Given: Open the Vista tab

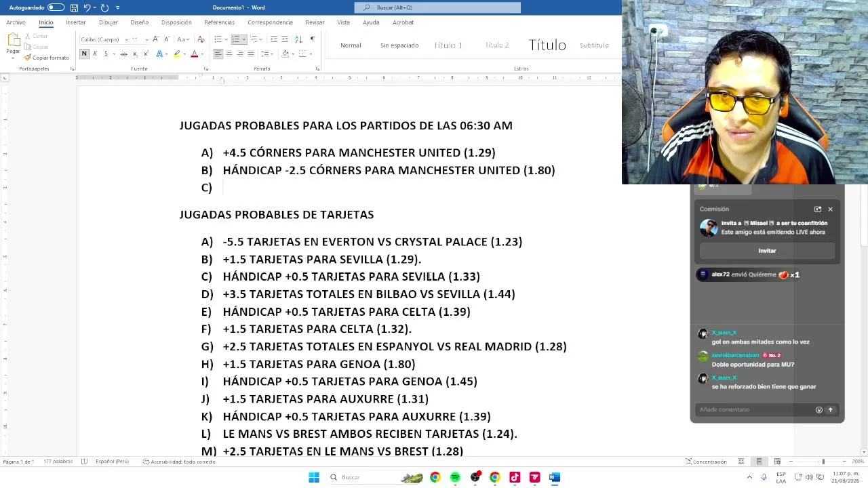Looking at the screenshot, I should (344, 22).
